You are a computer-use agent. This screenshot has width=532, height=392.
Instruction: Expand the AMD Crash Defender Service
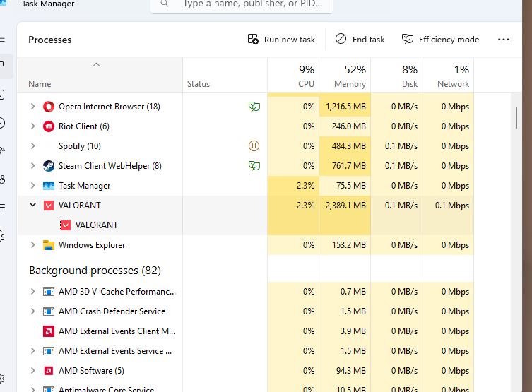point(32,311)
